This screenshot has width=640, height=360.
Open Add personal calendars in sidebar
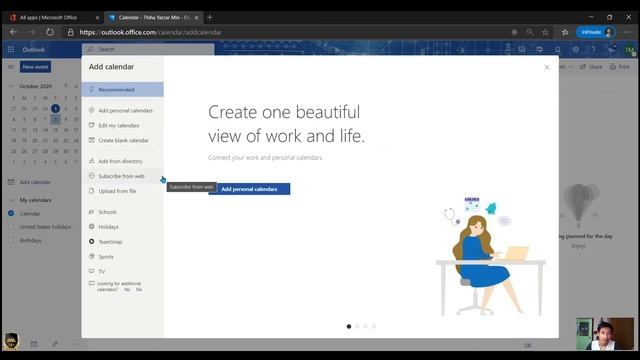pos(122,110)
